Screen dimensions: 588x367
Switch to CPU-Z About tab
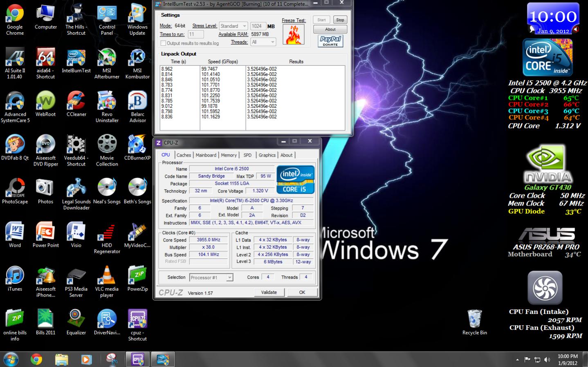click(286, 155)
